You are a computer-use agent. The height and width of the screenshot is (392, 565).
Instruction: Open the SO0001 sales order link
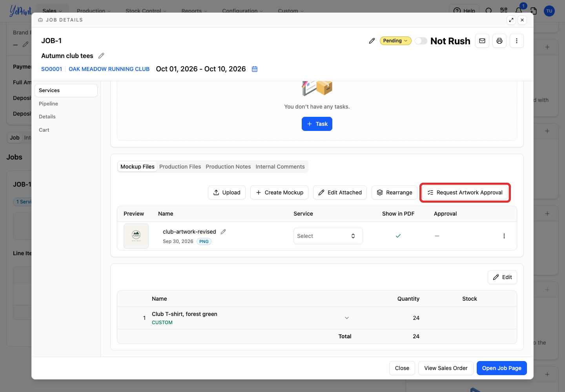pos(52,69)
